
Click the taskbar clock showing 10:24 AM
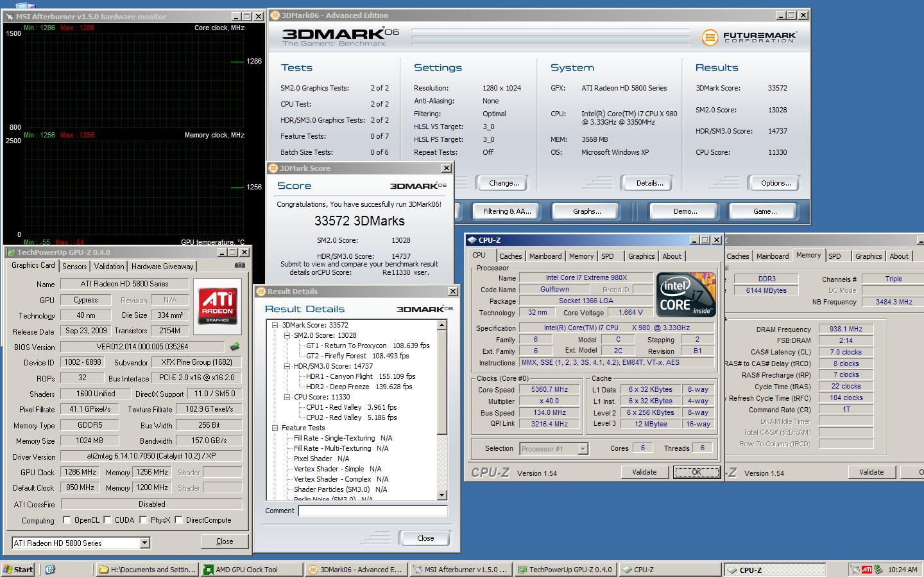[x=903, y=570]
